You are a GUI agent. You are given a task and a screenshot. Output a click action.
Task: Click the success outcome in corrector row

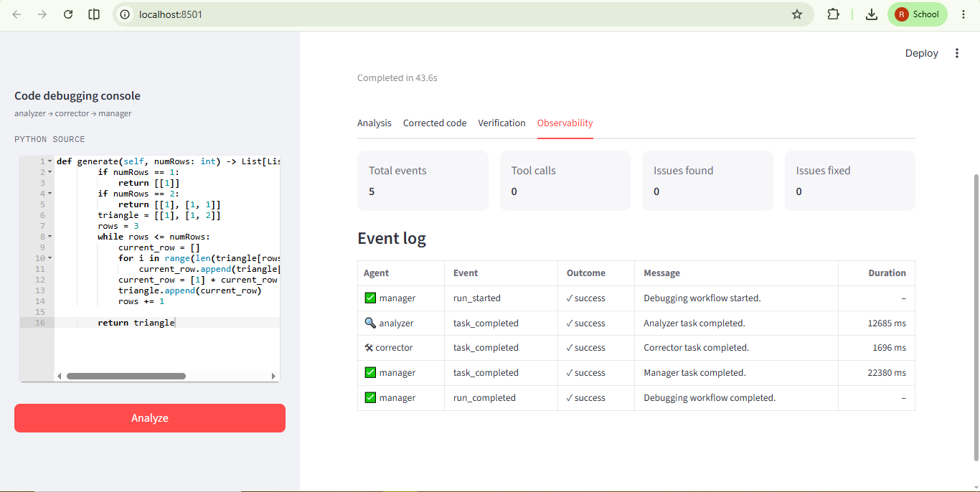(586, 347)
